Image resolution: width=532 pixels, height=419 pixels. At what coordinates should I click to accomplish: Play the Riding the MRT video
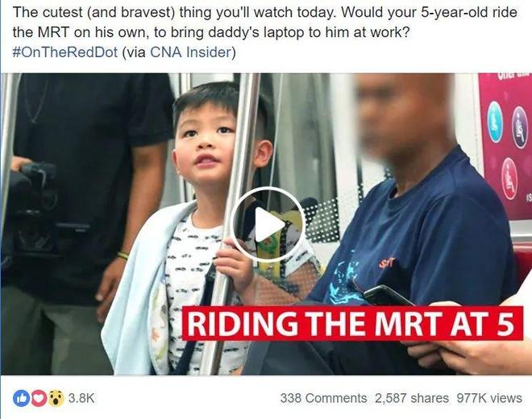coord(268,224)
